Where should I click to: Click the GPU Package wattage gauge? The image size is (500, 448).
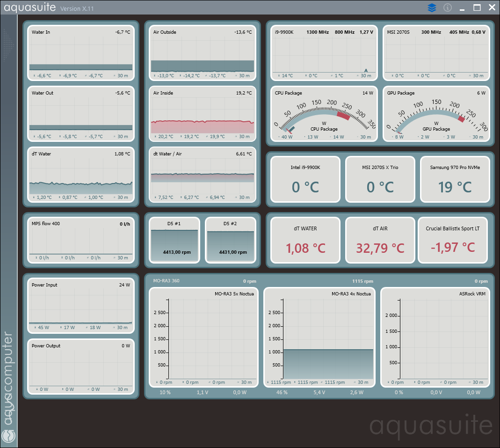[x=436, y=114]
